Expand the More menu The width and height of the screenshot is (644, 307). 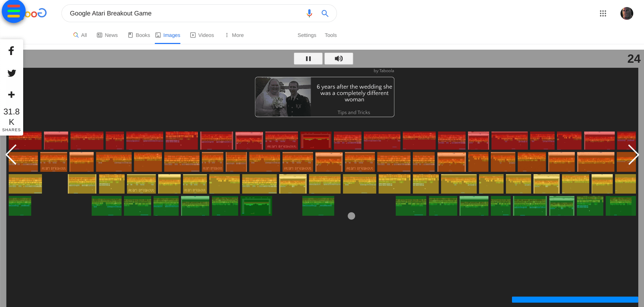click(x=234, y=35)
